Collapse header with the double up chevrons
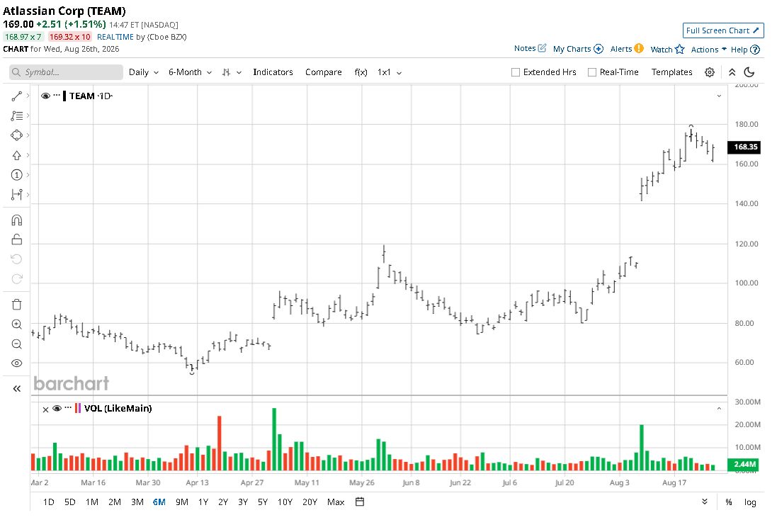This screenshot has height=532, width=777. click(x=732, y=72)
